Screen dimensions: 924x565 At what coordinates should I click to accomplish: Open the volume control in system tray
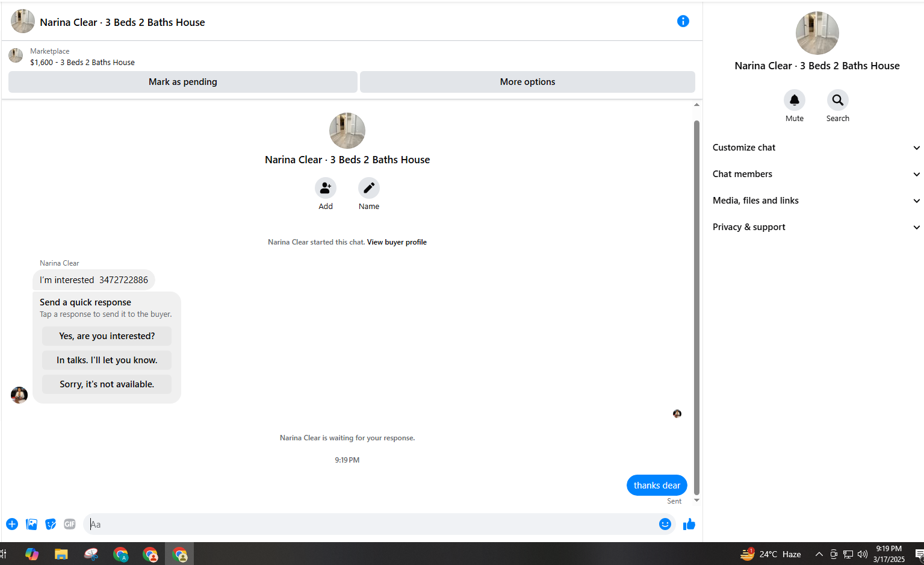coord(863,554)
